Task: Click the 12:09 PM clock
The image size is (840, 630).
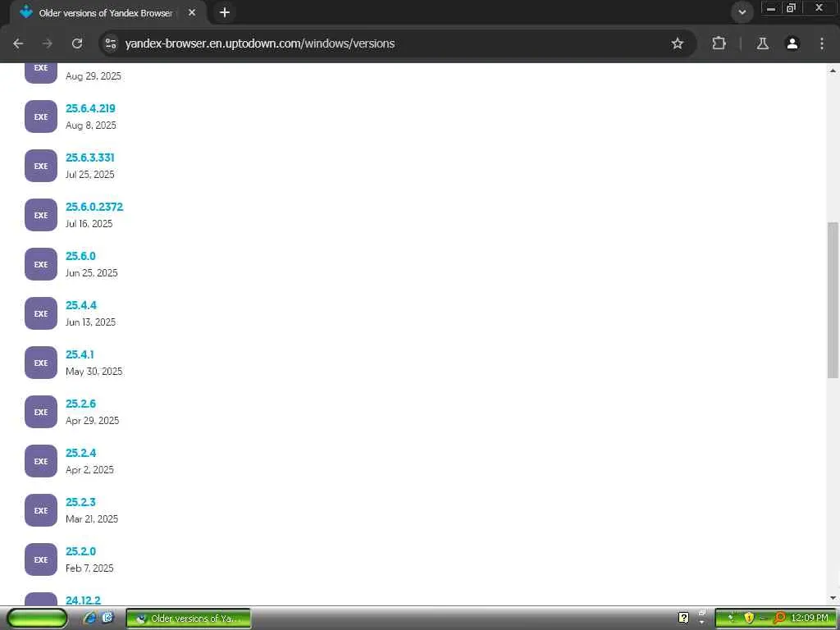Action: coord(810,619)
